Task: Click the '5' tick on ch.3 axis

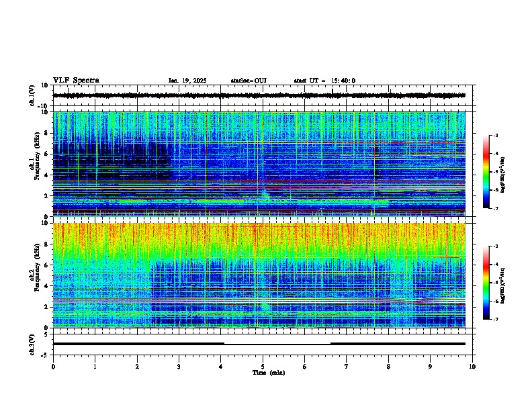Action: click(47, 334)
